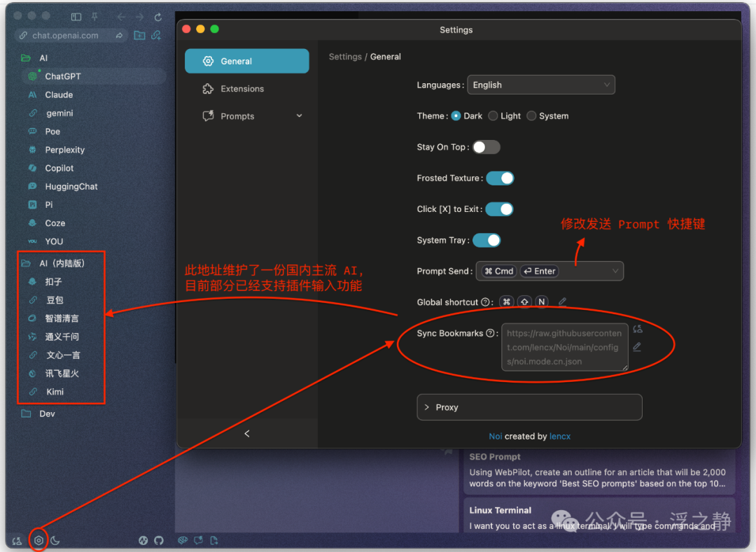756x552 pixels.
Task: Click the sync icon beside Sync Bookmarks field
Action: pos(638,329)
